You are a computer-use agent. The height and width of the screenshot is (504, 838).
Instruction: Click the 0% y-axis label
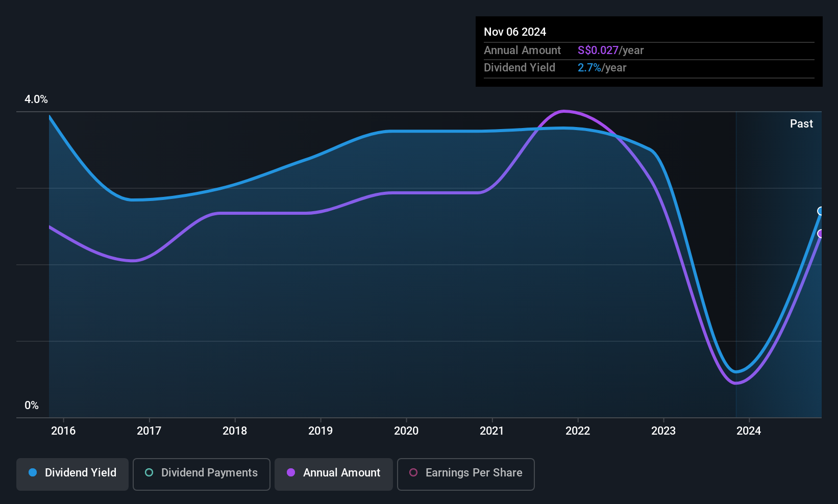click(32, 406)
